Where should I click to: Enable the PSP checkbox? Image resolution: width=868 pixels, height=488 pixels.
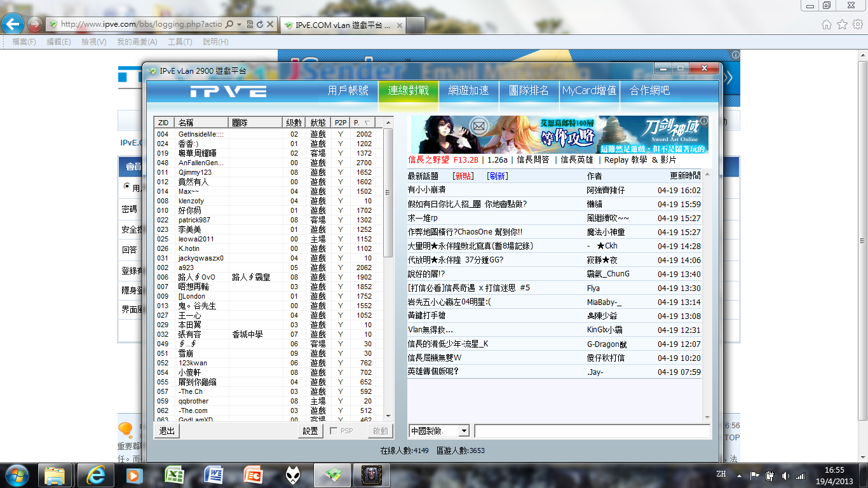click(x=334, y=431)
